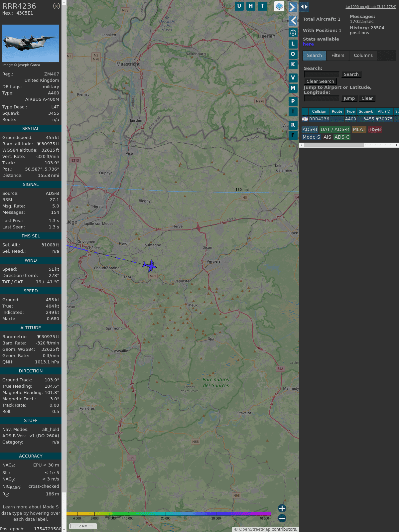Screen dimensions: 399x532
Task: Click the MLAT legend label
Action: (x=359, y=130)
